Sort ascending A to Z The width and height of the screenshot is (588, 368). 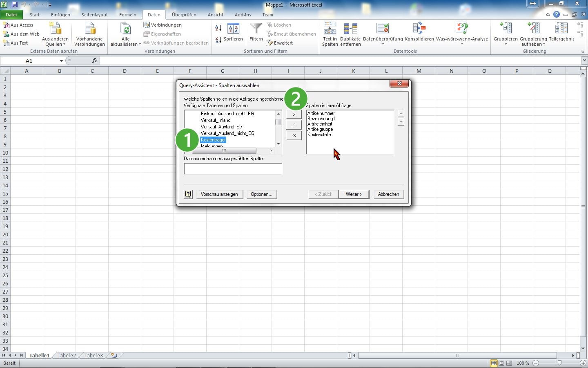(218, 28)
